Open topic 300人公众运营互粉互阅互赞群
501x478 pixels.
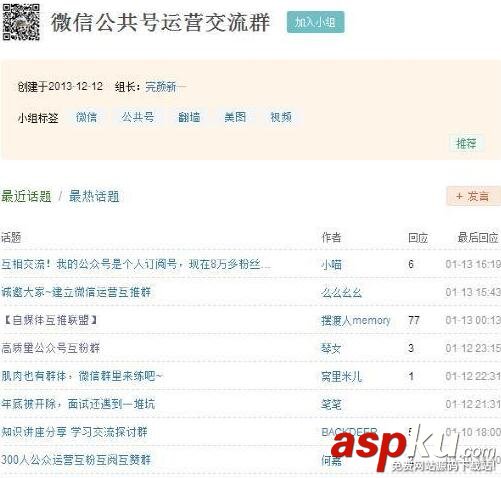(x=76, y=460)
